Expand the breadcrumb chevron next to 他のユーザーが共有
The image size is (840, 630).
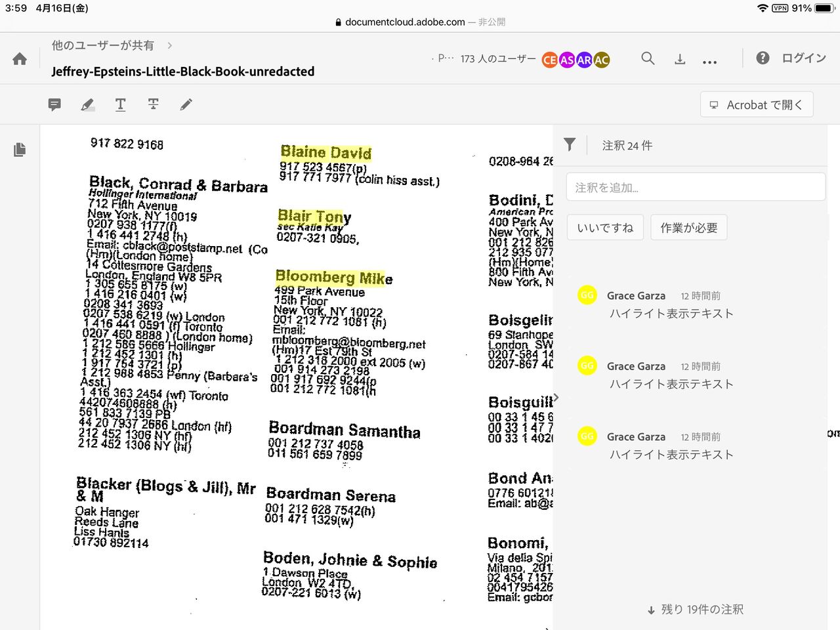coord(170,45)
